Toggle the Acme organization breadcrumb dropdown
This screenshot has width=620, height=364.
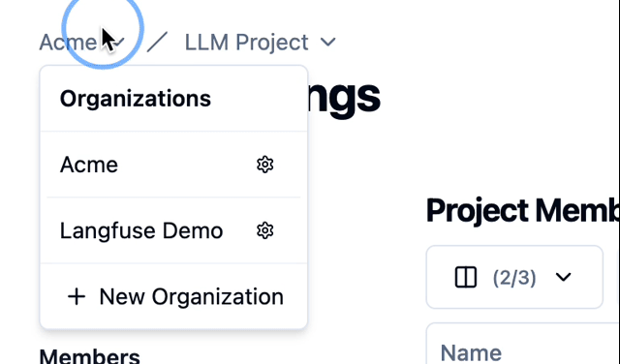click(x=82, y=42)
